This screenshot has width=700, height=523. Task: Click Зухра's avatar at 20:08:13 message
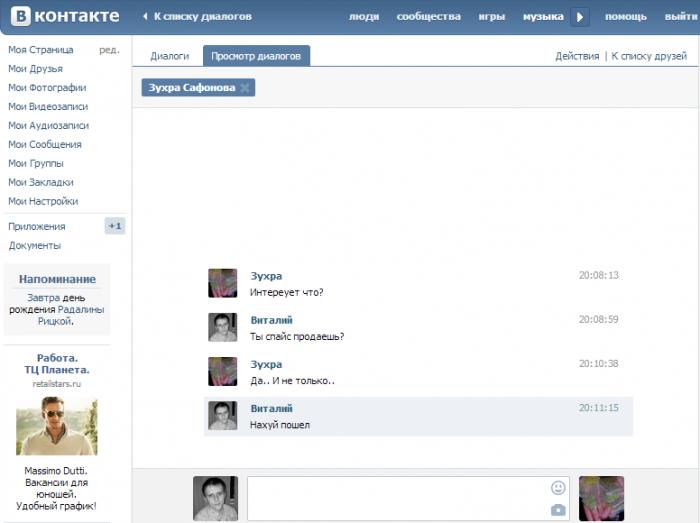[x=222, y=283]
